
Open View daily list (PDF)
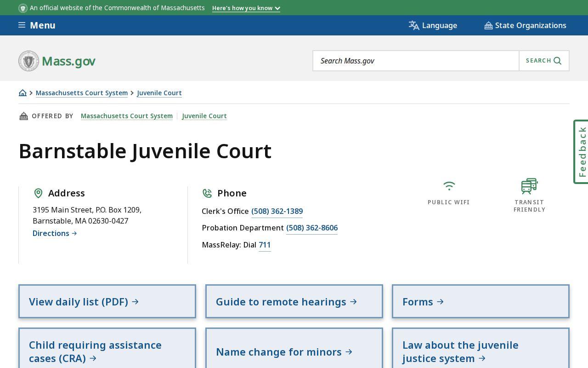coord(107,301)
